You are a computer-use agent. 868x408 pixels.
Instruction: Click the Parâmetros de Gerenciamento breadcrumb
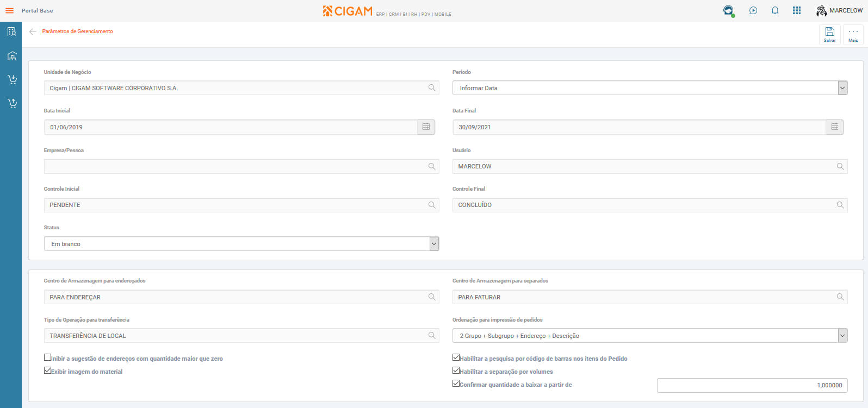[x=78, y=32]
